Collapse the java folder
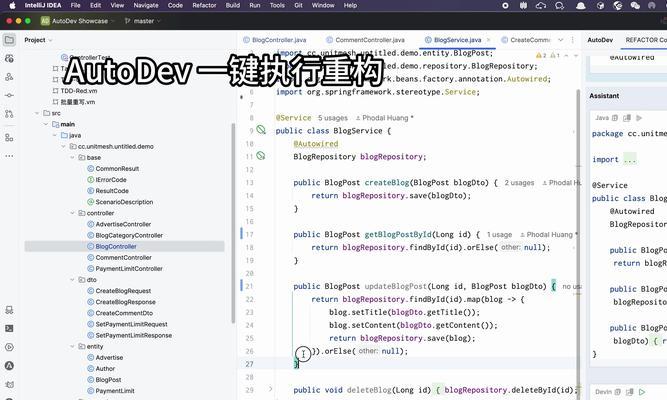The image size is (667, 400). coord(55,135)
